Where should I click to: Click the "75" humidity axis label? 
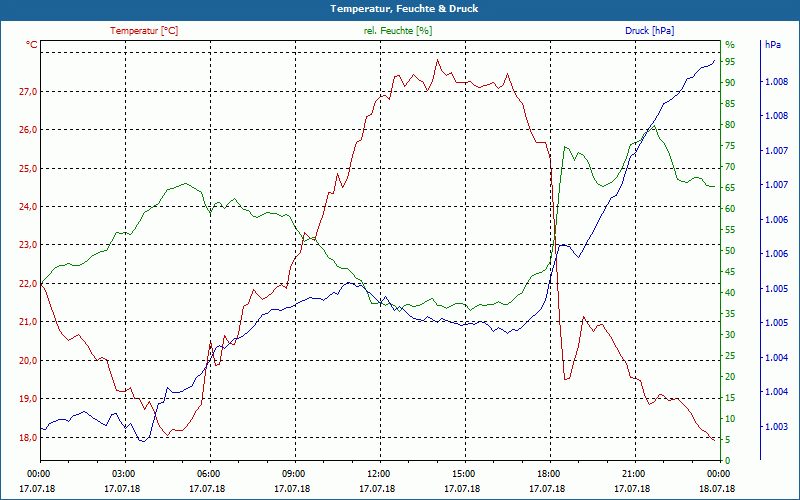730,146
